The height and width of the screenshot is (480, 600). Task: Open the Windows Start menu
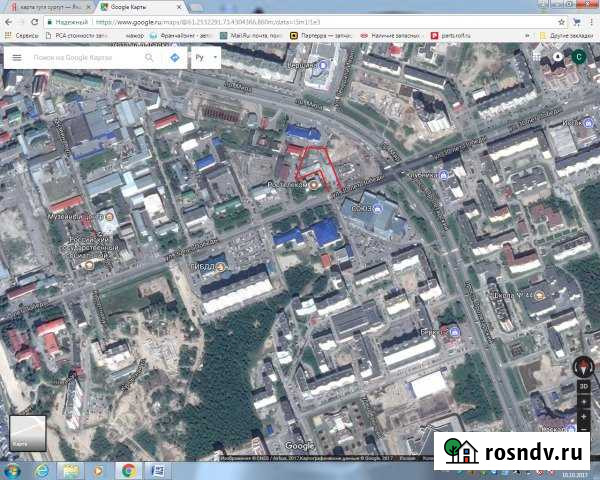tap(12, 470)
